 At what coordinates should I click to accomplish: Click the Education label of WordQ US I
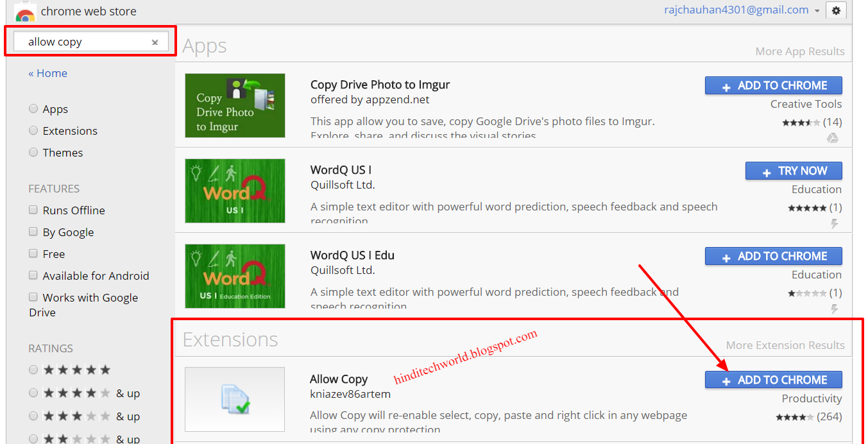[817, 189]
